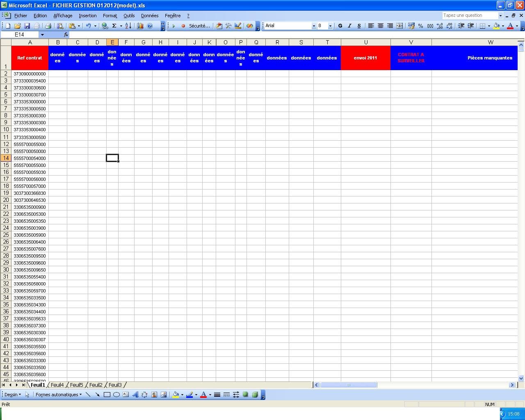Expand the AutoSum functions dropdown arrow

point(121,26)
